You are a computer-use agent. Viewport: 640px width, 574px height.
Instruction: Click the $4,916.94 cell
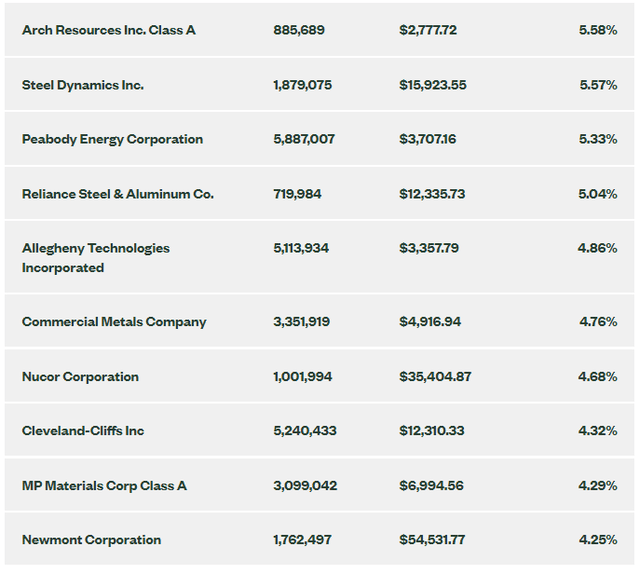430,322
